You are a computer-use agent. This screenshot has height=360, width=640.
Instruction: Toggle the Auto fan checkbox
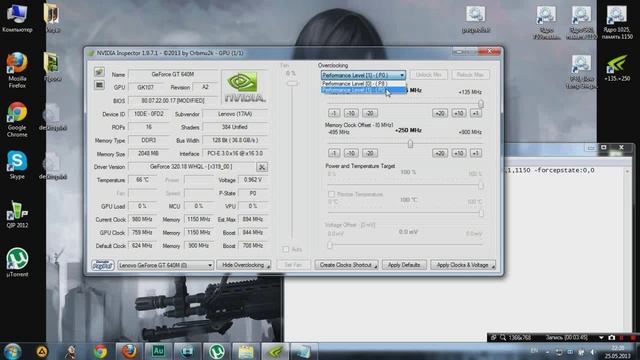tap(286, 249)
